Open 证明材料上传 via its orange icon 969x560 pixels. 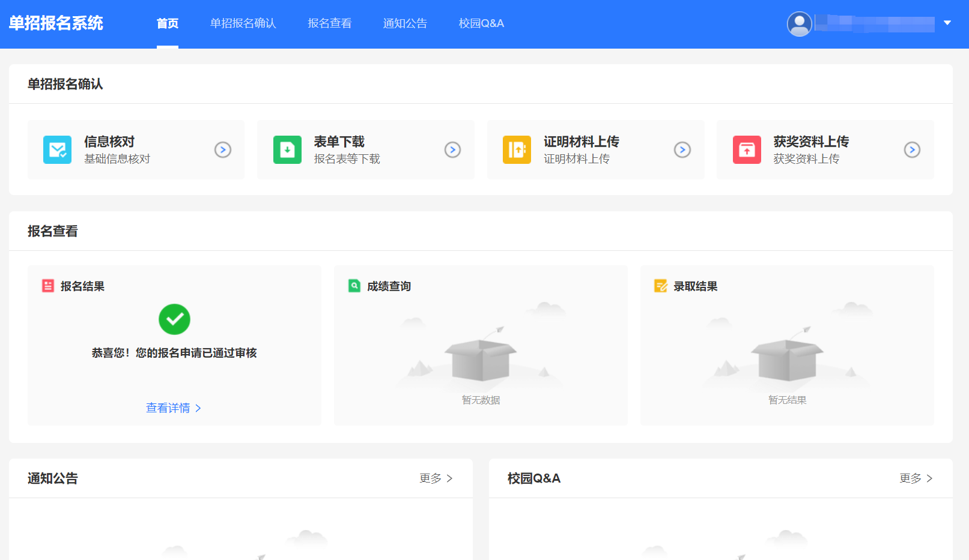tap(517, 149)
